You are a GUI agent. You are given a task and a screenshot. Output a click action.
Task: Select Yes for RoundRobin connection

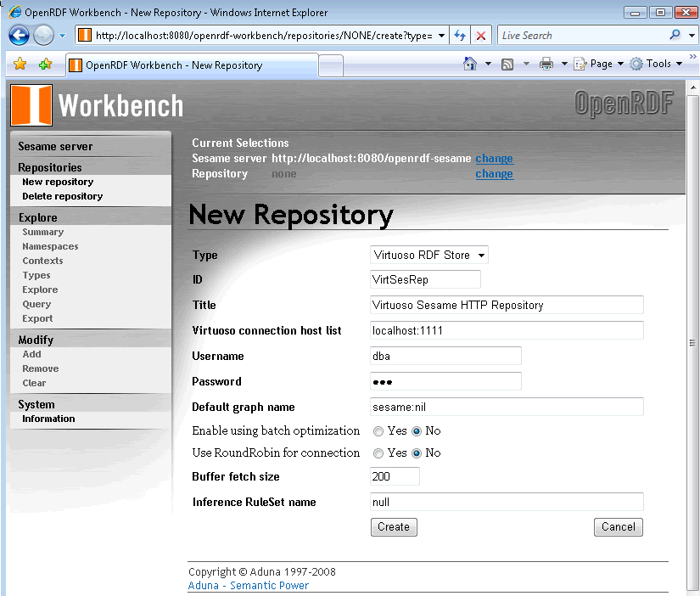click(378, 453)
